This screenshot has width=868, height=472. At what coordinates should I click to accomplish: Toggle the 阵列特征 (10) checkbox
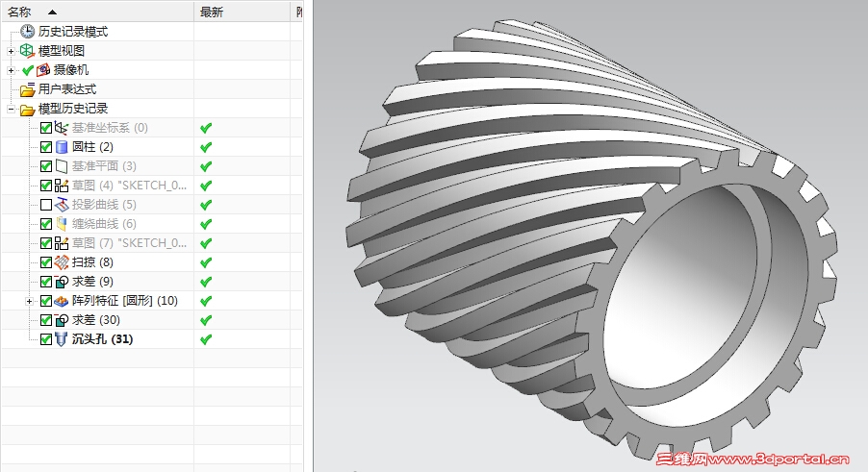click(46, 301)
